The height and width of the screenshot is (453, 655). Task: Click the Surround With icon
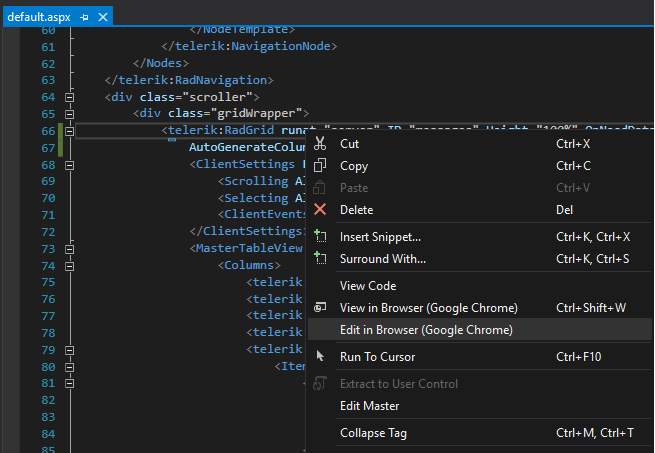coord(320,258)
